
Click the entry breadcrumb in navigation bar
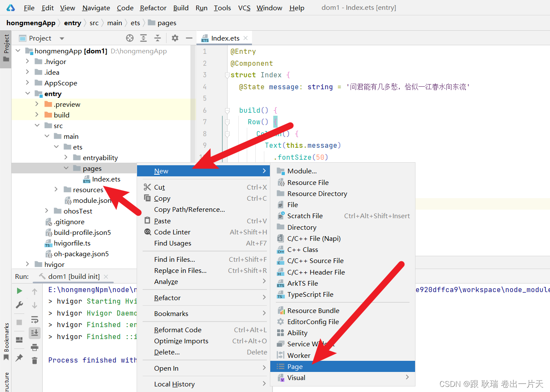point(73,23)
